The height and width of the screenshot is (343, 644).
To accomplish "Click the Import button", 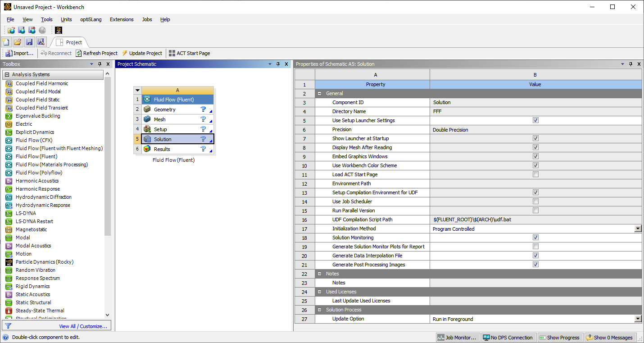I will tap(19, 53).
